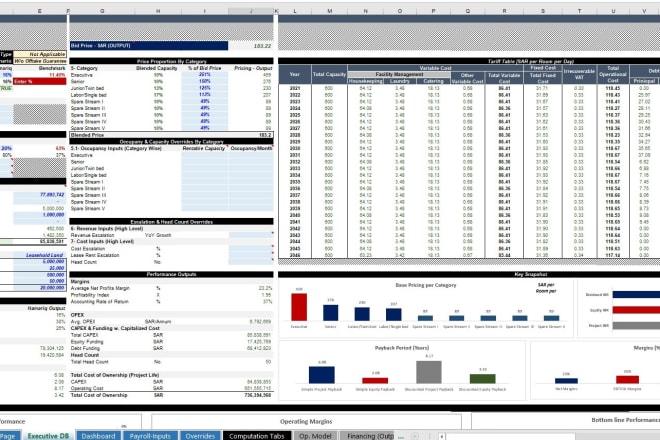
Task: Select column U header
Action: click(x=613, y=11)
